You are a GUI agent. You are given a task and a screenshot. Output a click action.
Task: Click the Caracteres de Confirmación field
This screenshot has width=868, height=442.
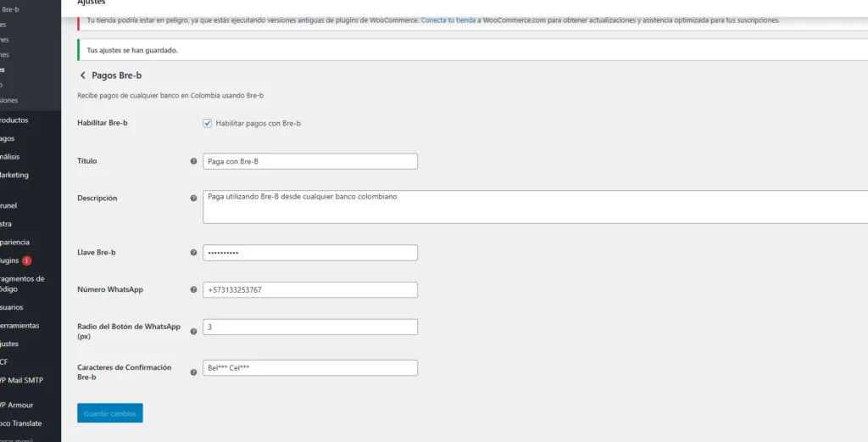point(310,368)
